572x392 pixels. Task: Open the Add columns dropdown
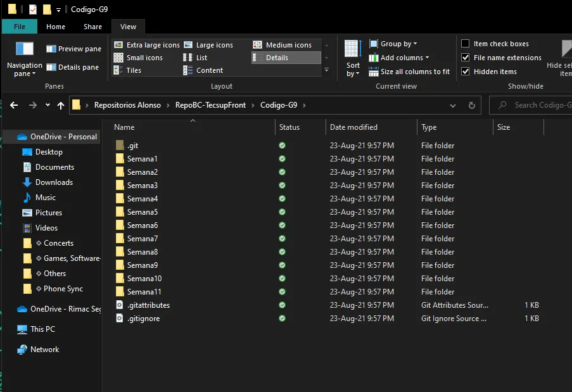pos(398,58)
